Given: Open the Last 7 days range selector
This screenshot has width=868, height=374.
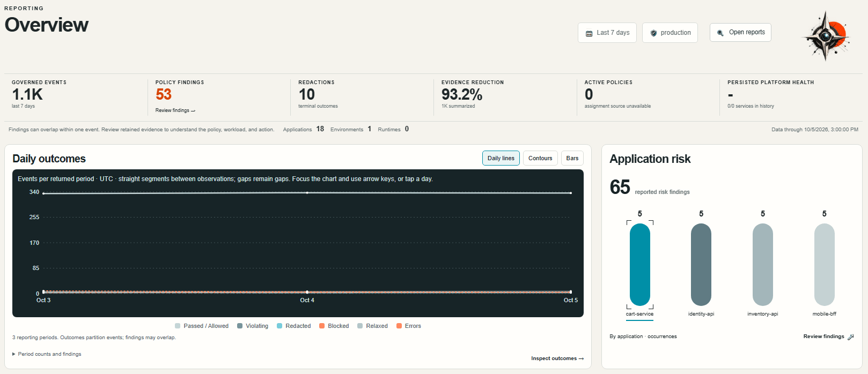Looking at the screenshot, I should click(607, 33).
